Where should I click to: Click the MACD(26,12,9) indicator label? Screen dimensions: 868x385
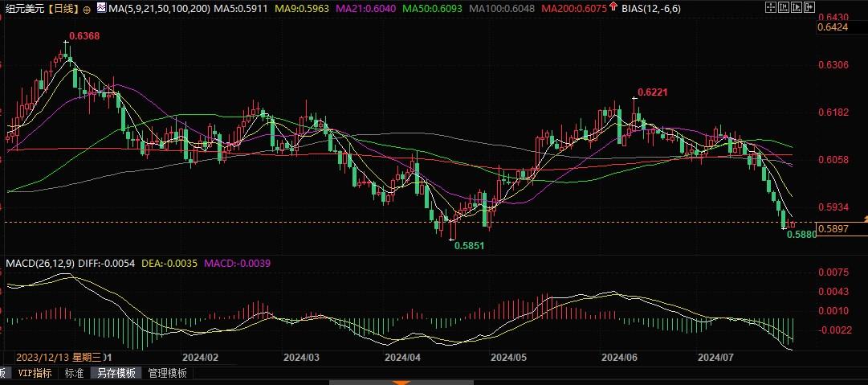40,263
